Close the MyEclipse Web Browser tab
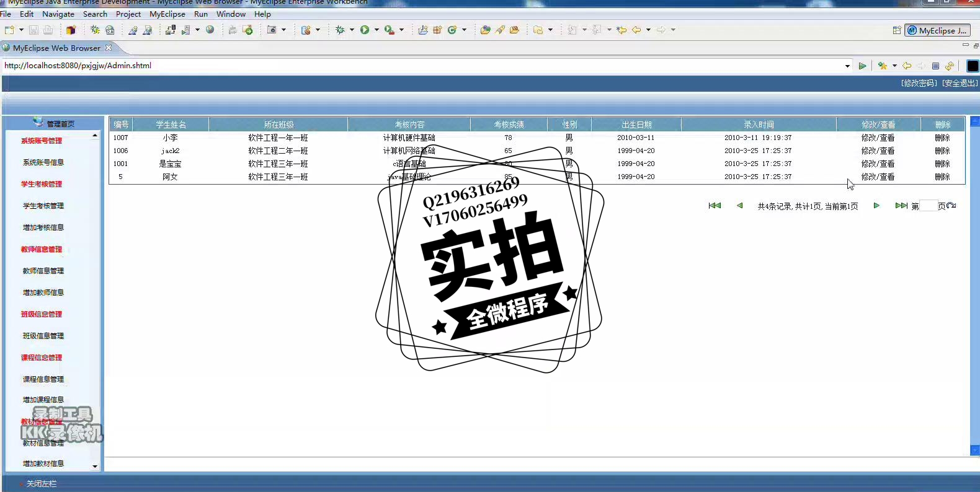This screenshot has height=492, width=980. 109,48
